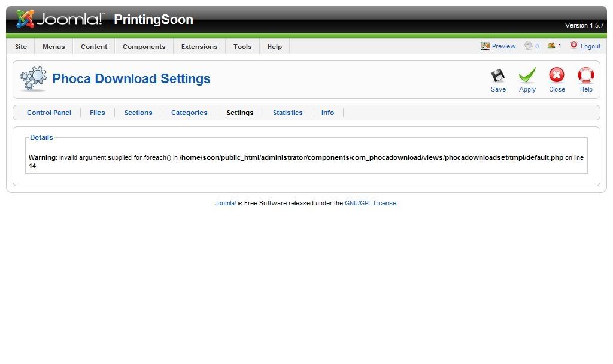Screen dimensions: 613x364
Task: Click the line number '14'
Action: (x=32, y=166)
